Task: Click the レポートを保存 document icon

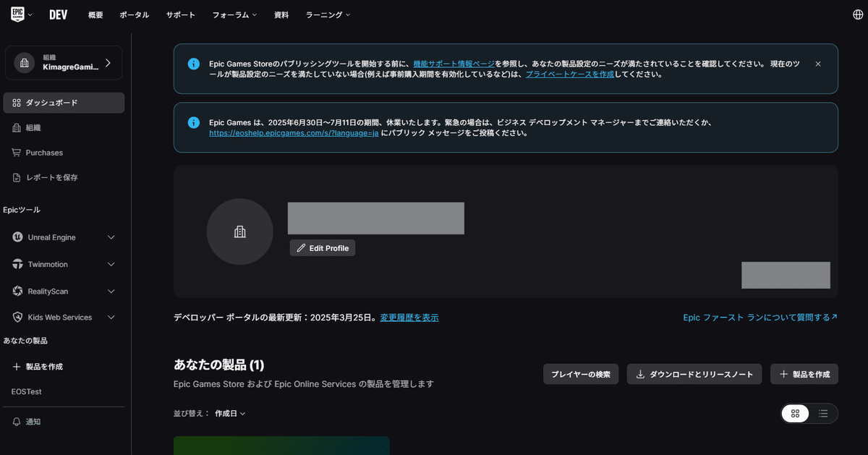Action: 15,177
